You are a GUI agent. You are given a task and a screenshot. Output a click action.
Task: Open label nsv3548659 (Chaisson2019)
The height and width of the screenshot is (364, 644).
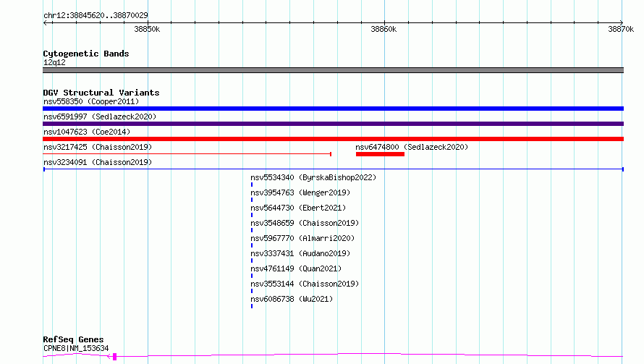click(x=305, y=223)
